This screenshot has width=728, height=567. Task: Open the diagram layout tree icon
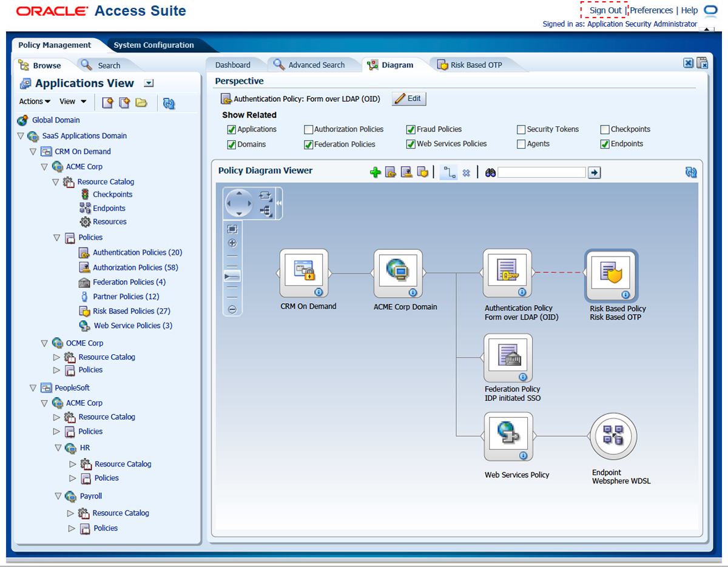(x=265, y=211)
